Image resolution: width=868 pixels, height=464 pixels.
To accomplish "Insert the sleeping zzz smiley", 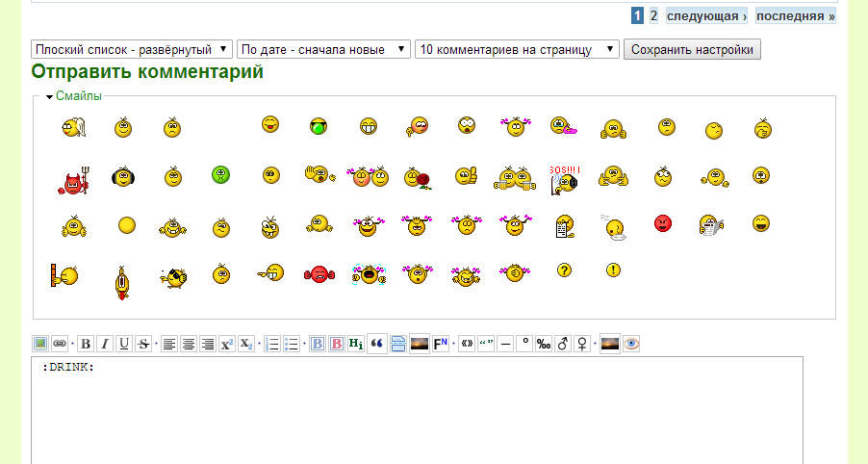I will click(613, 227).
